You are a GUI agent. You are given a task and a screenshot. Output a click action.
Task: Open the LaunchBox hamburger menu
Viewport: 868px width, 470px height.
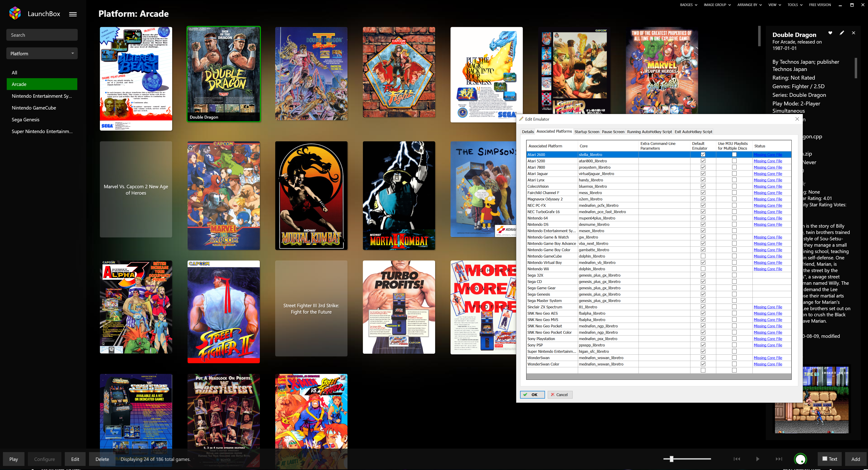click(x=73, y=14)
